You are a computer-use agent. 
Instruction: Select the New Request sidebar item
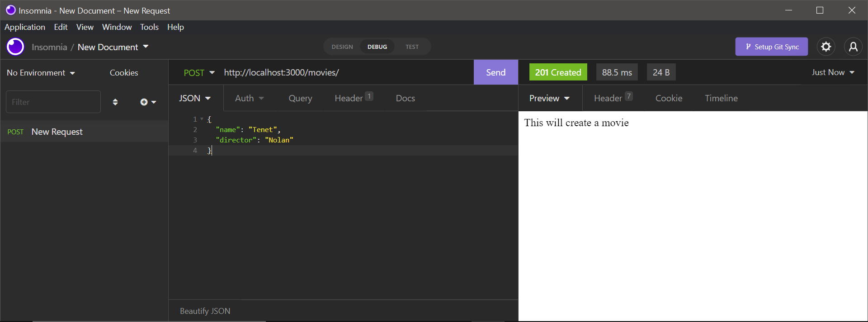click(84, 132)
